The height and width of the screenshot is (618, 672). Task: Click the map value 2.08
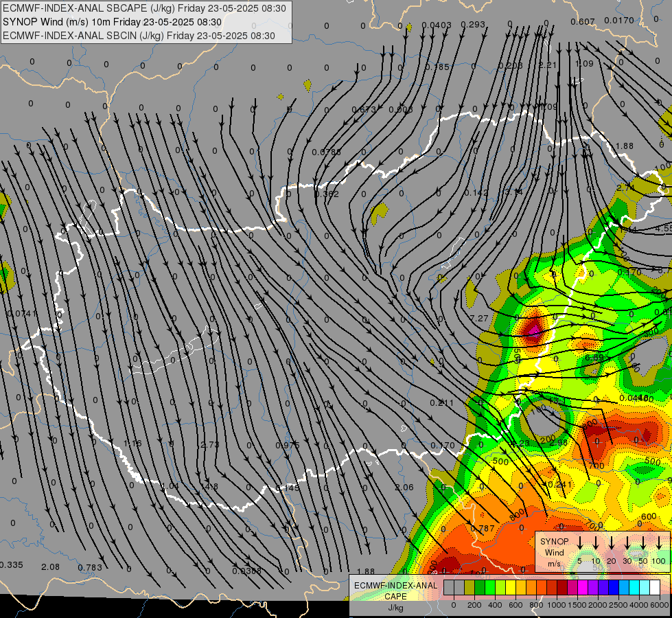tap(51, 567)
